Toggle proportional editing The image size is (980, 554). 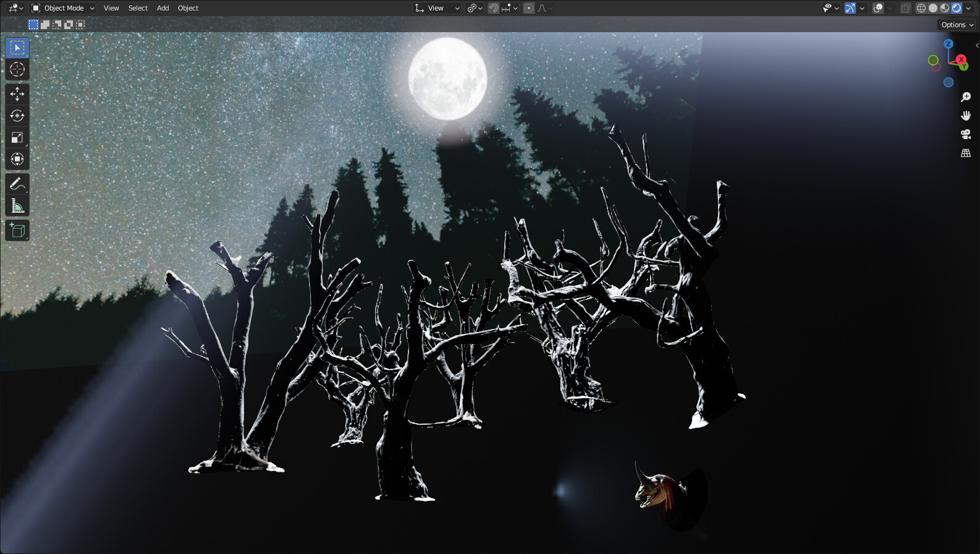click(529, 8)
